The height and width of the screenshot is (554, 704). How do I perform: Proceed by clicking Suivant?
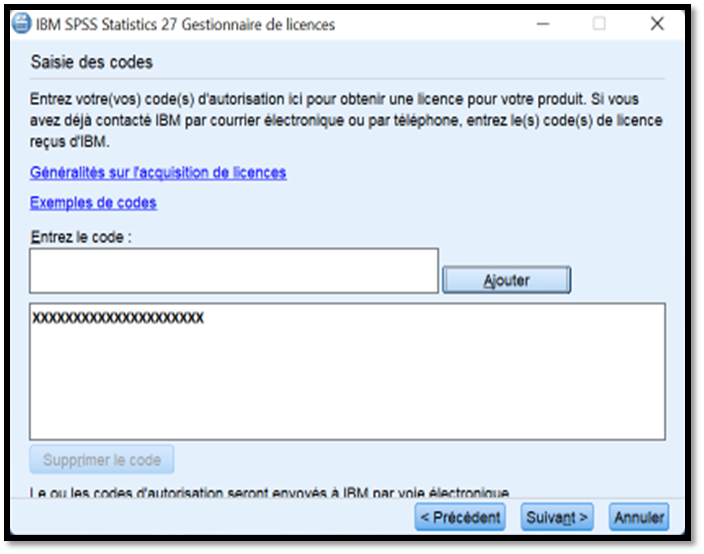click(555, 517)
